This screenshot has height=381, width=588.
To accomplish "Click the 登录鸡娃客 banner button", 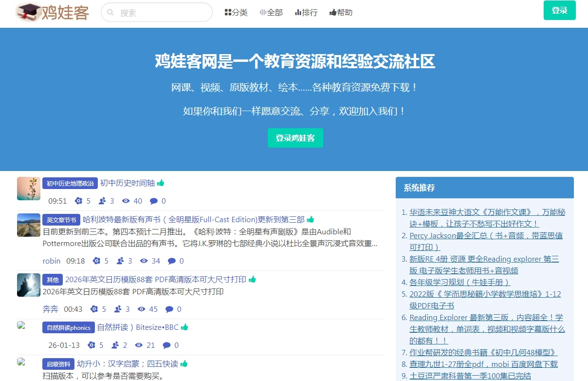I will (295, 138).
